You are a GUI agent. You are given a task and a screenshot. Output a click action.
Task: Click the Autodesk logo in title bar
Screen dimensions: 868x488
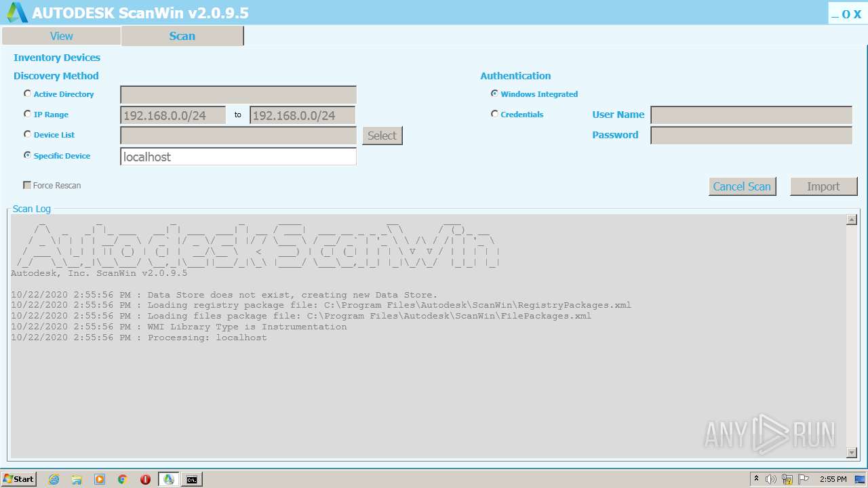(17, 12)
